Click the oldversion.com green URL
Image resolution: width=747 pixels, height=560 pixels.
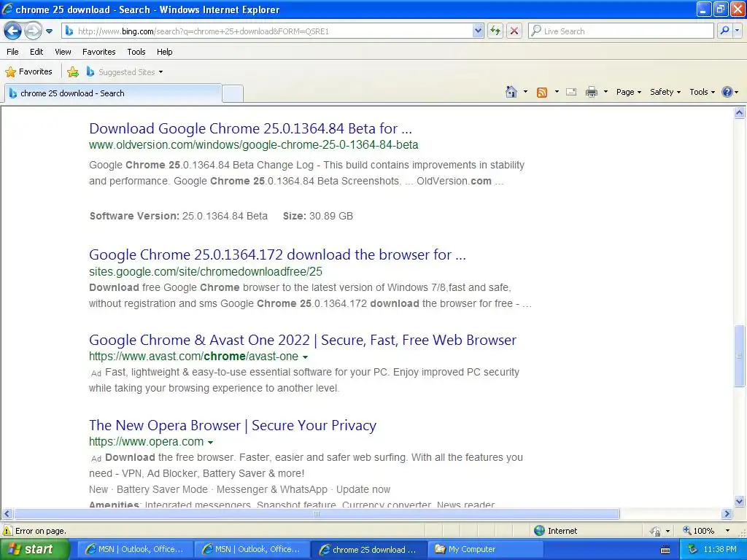253,145
